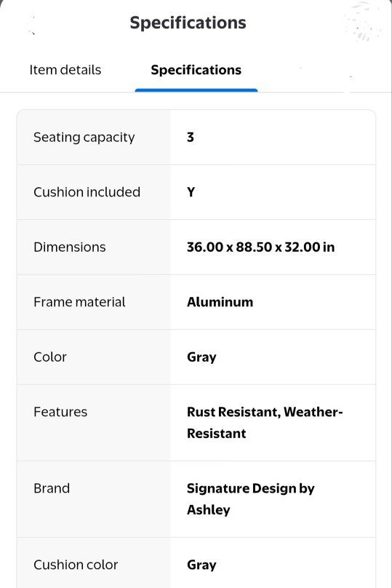Tap the Seating capacity label

84,138
